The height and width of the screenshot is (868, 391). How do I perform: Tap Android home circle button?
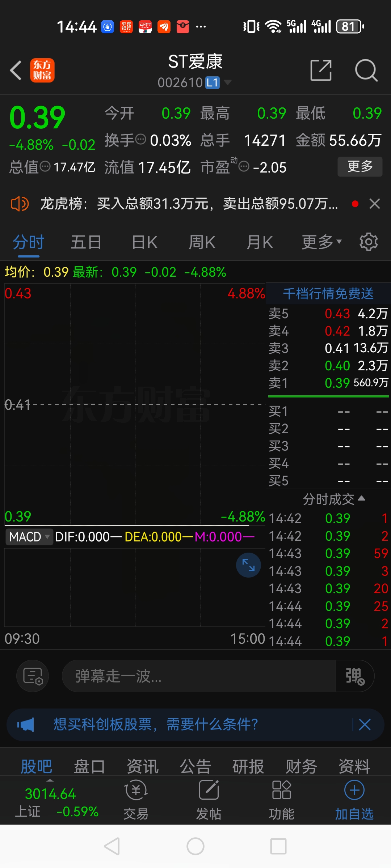(x=195, y=846)
